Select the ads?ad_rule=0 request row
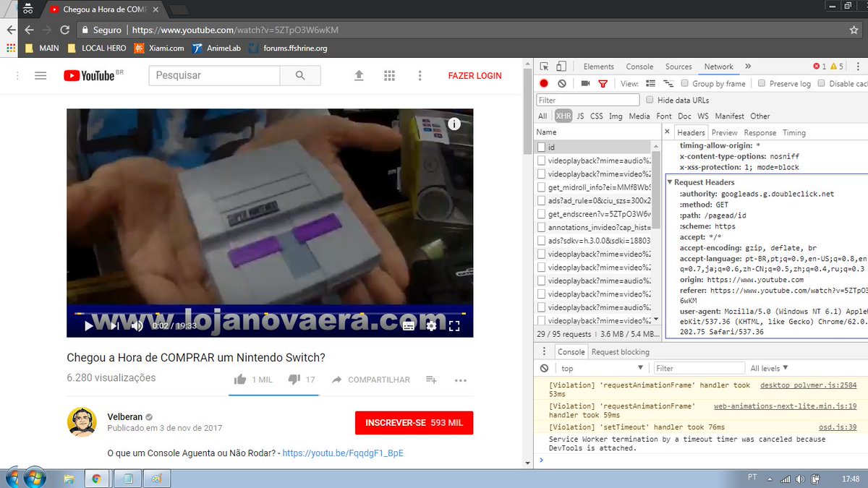Viewport: 868px width, 488px height. (593, 200)
